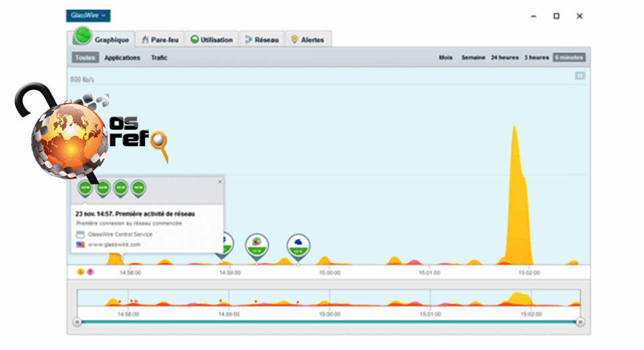The image size is (644, 350).
Task: Click the fourth green alert pin in popup
Action: (139, 188)
